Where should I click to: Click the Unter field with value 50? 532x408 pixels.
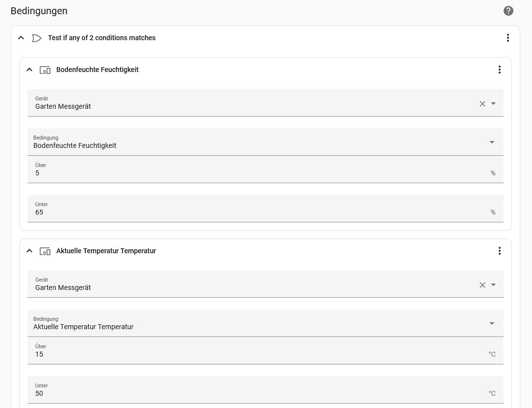pyautogui.click(x=260, y=393)
